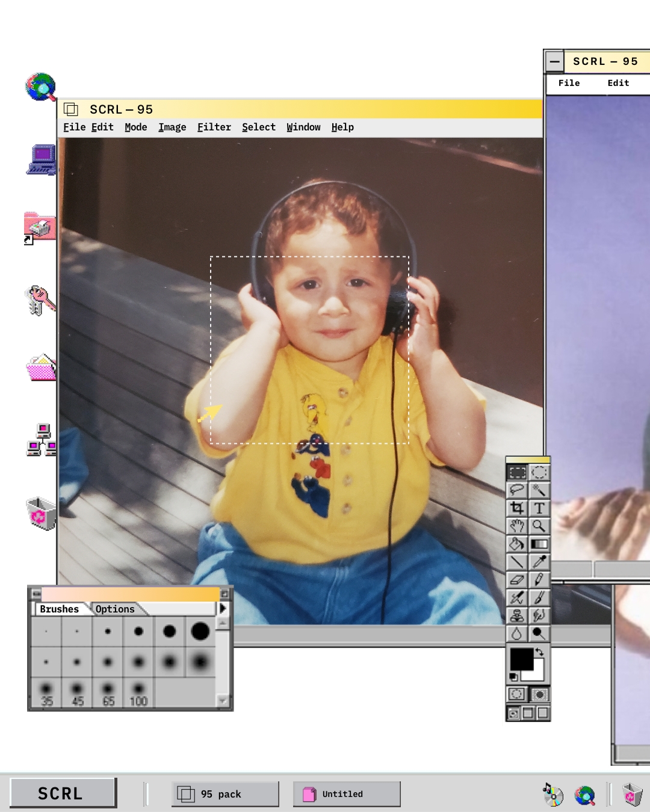Swap foreground and background colors

pyautogui.click(x=540, y=652)
